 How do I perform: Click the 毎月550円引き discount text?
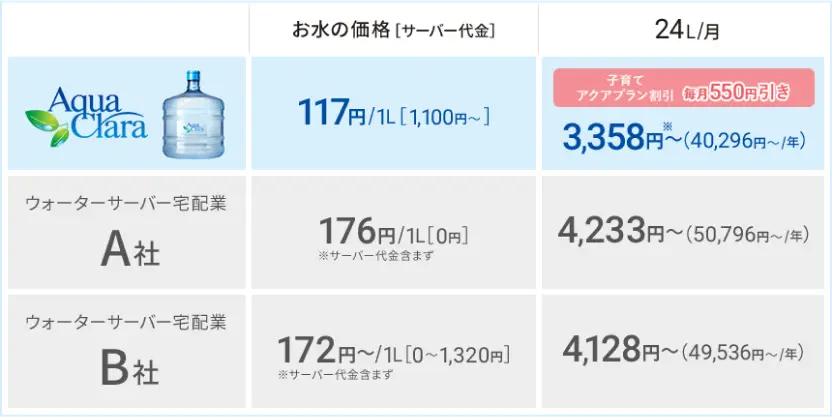click(x=738, y=93)
